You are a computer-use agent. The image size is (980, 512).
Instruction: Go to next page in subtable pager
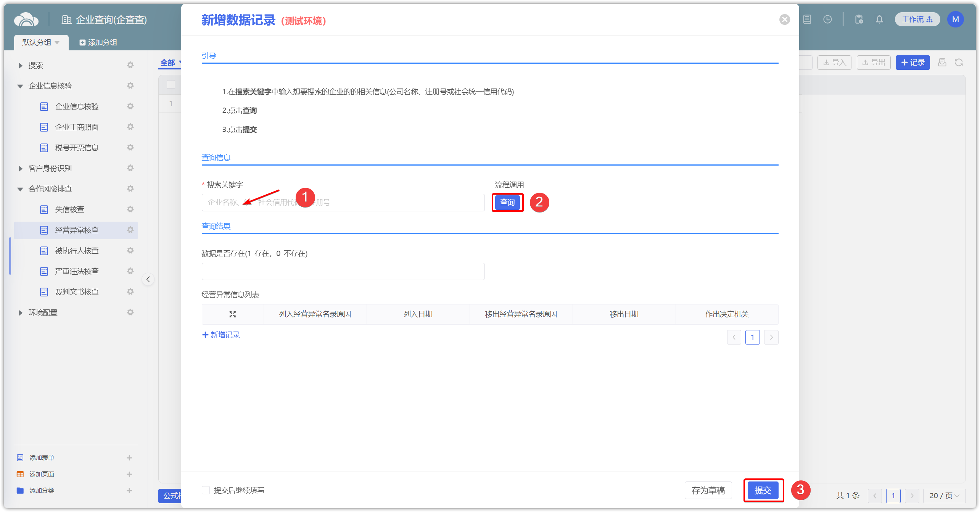point(771,337)
